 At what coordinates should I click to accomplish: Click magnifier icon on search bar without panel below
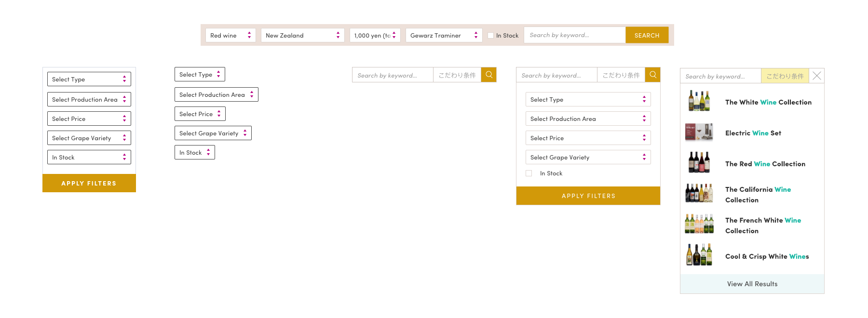click(488, 75)
